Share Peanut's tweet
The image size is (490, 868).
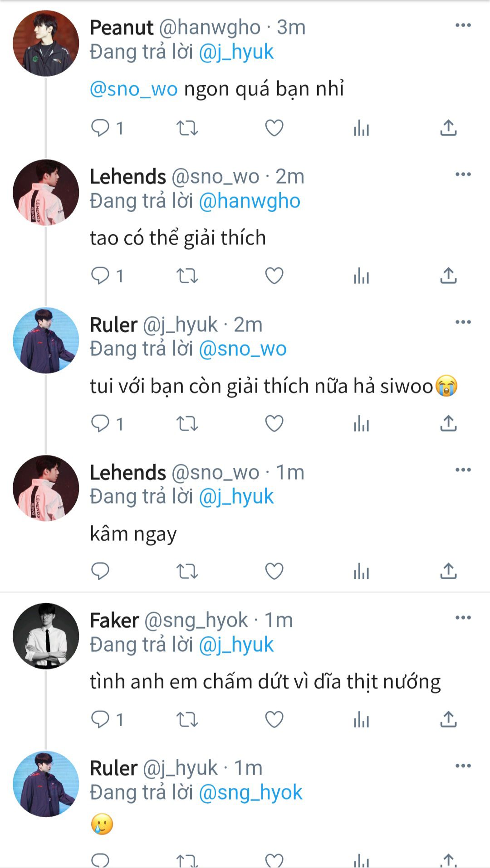448,128
